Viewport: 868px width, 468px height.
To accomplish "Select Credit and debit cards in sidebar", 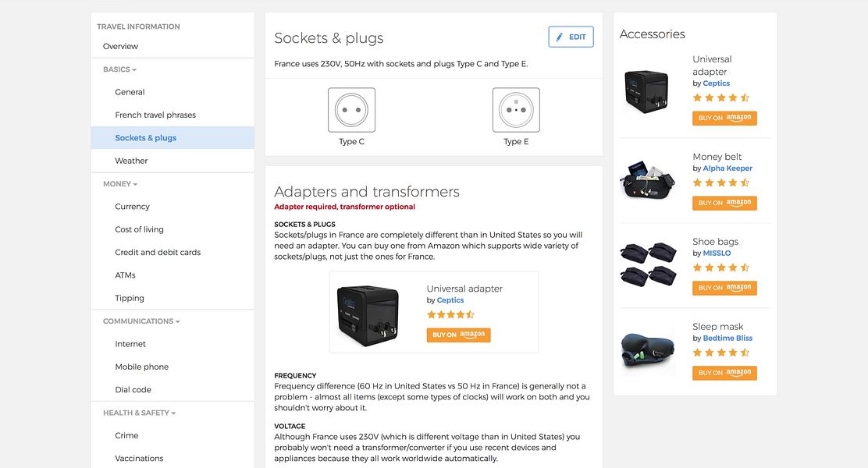I will [x=158, y=252].
